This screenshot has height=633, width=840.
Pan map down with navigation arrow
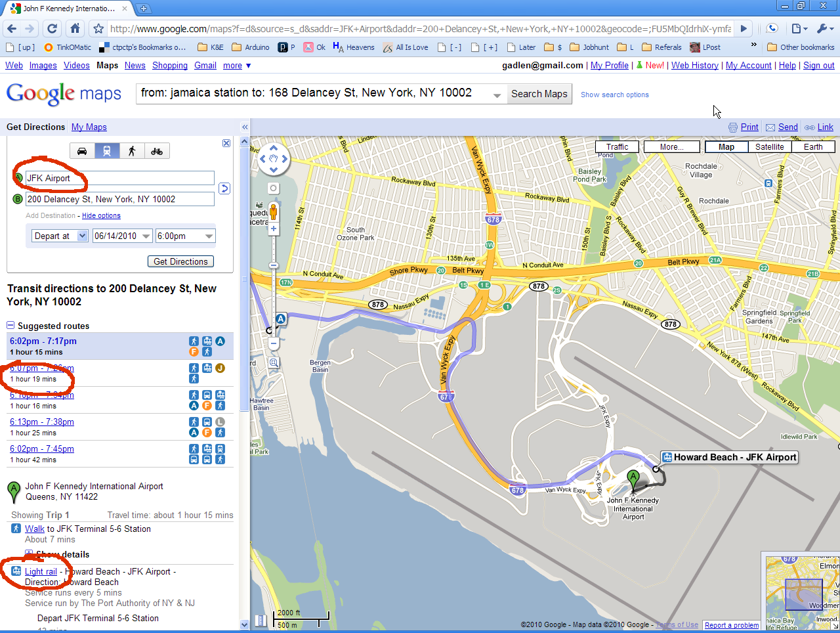pyautogui.click(x=274, y=169)
